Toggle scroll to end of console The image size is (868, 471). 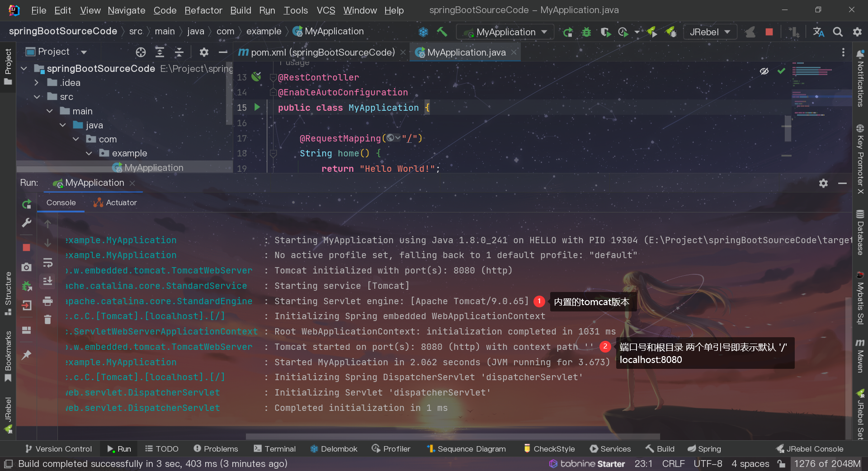pyautogui.click(x=47, y=281)
